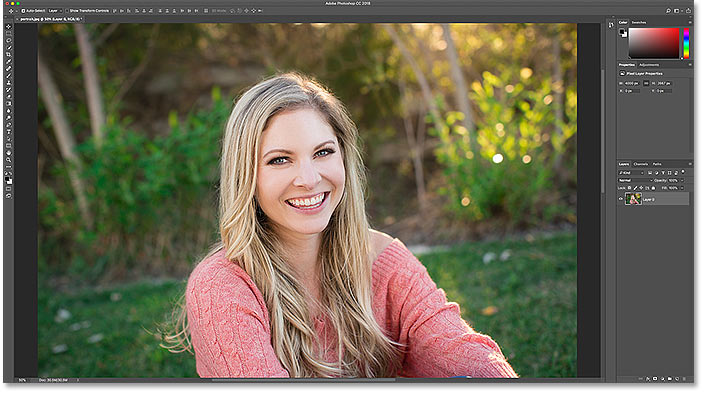The width and height of the screenshot is (704, 394).
Task: Expand the layer filter Kind dropdown
Action: (x=631, y=173)
